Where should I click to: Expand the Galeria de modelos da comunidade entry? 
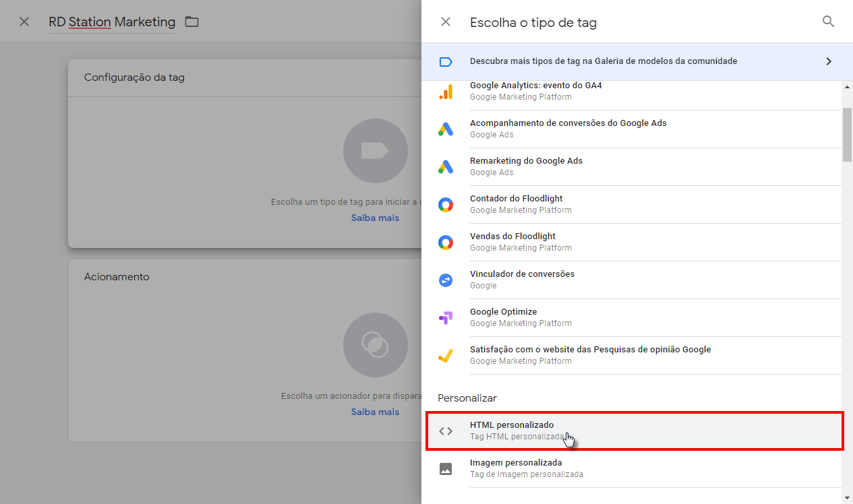pos(829,61)
